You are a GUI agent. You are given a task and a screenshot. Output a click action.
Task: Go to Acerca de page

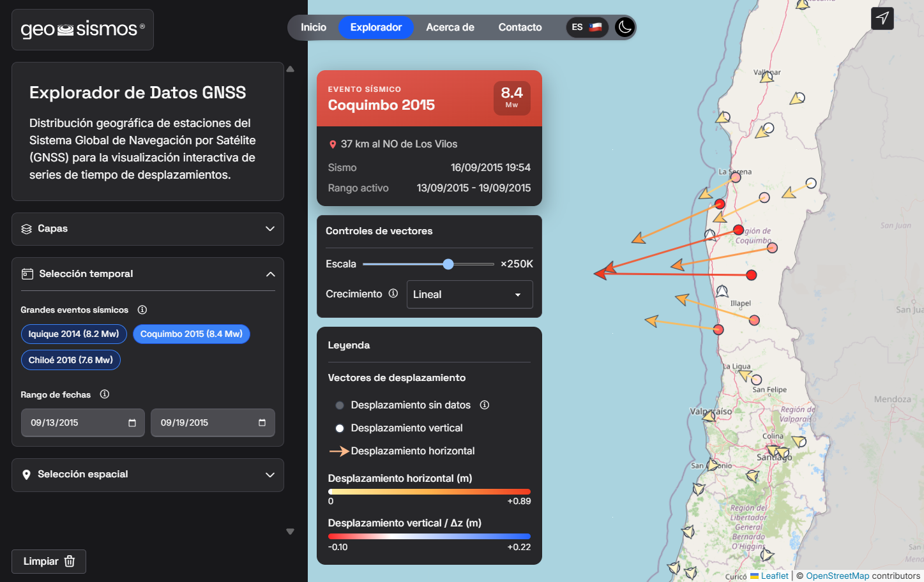click(450, 27)
